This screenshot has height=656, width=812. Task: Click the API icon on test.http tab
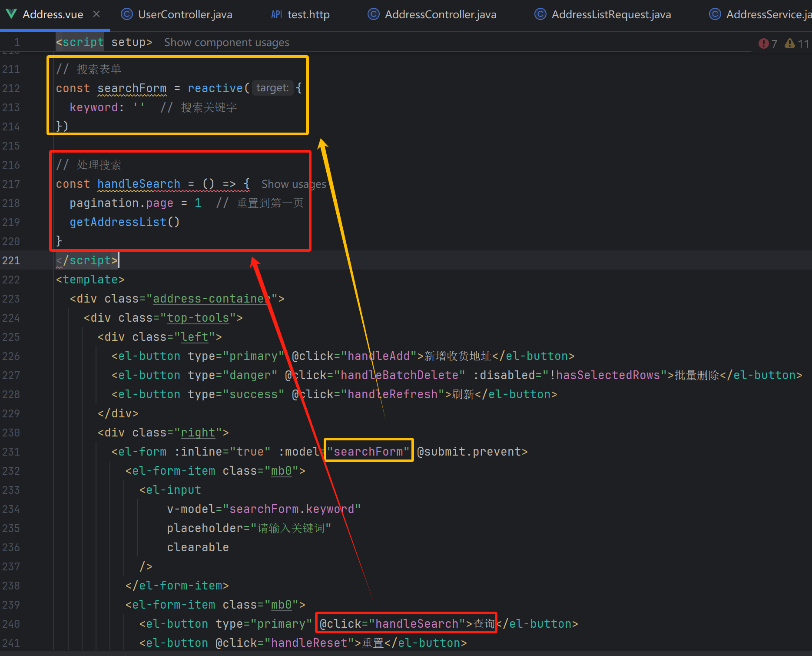click(x=277, y=15)
